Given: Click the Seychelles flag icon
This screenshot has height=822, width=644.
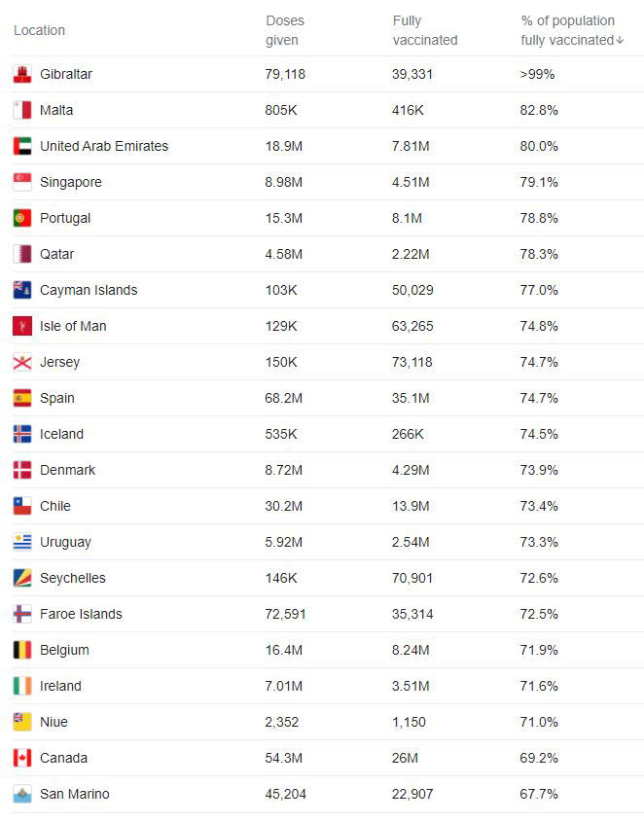Looking at the screenshot, I should tap(22, 578).
